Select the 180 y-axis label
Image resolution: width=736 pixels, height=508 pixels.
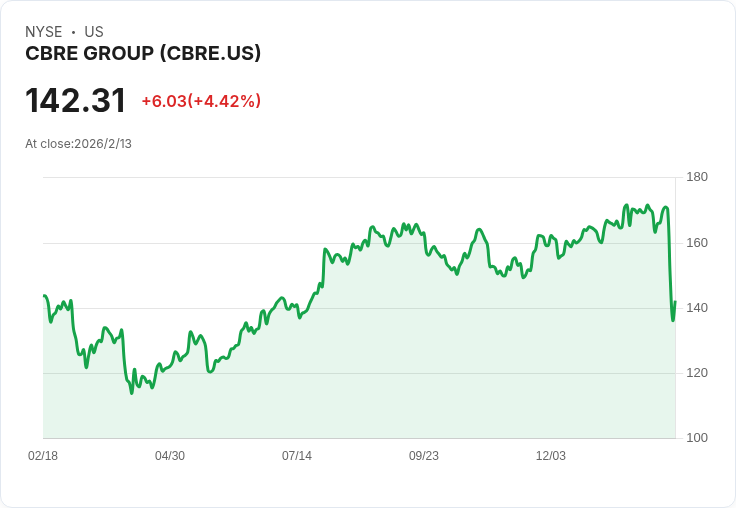697,177
